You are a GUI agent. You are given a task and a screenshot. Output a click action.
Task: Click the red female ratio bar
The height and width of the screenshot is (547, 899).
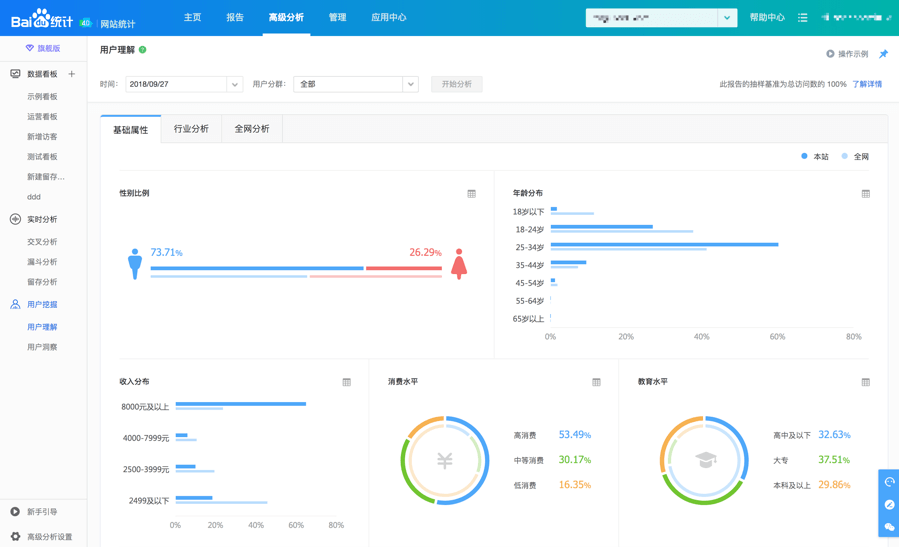[404, 268]
